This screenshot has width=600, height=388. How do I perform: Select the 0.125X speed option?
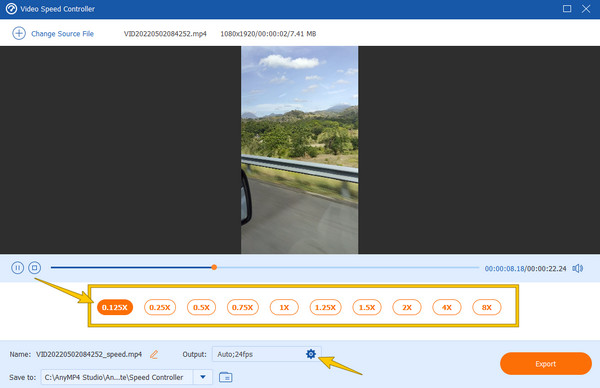(115, 307)
